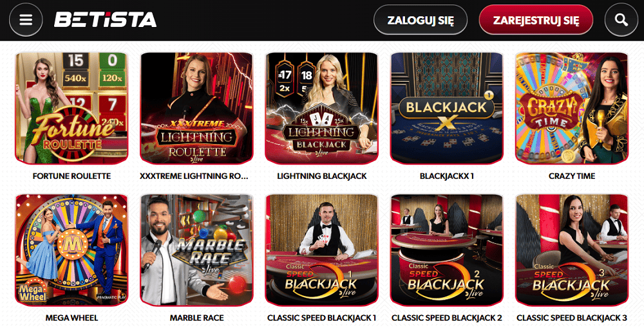644x328 pixels.
Task: Click the Zarejestruj się button
Action: 536,20
